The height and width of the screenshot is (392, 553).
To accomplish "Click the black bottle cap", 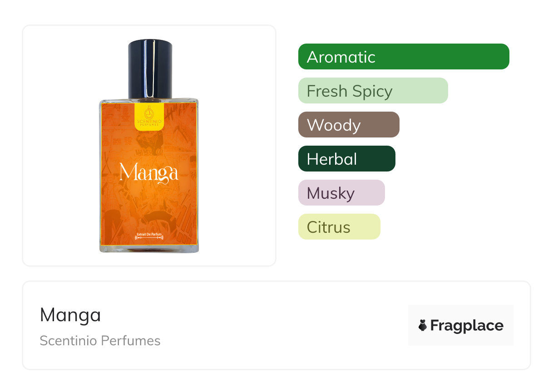I will point(150,69).
